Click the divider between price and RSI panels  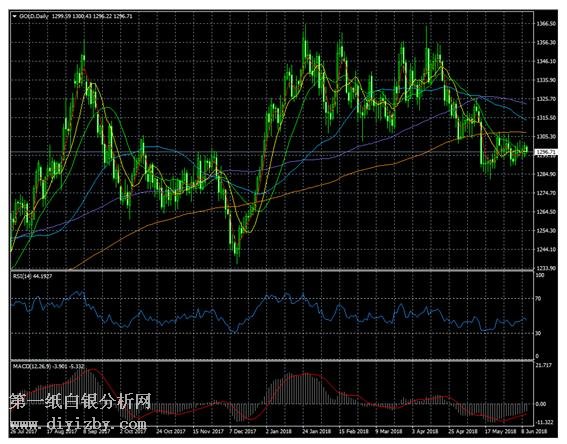pos(272,270)
